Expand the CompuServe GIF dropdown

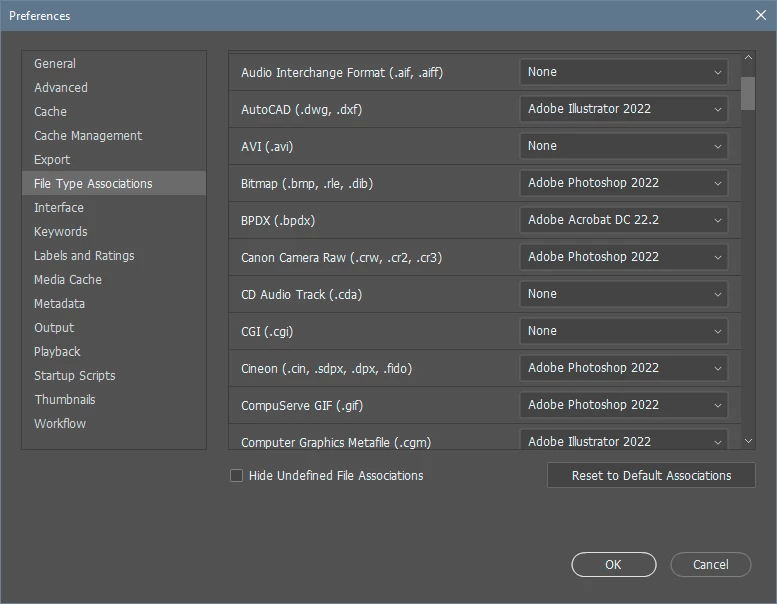click(x=623, y=405)
